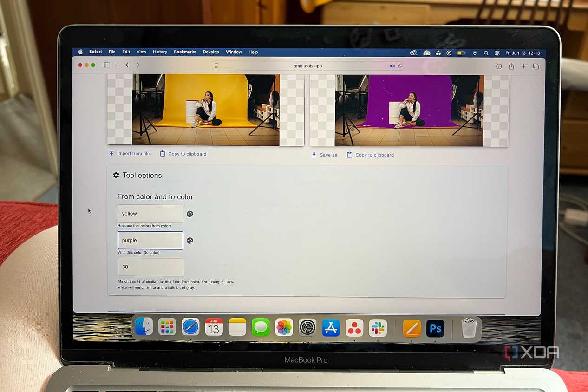
Task: Go back to the previous page
Action: point(127,65)
